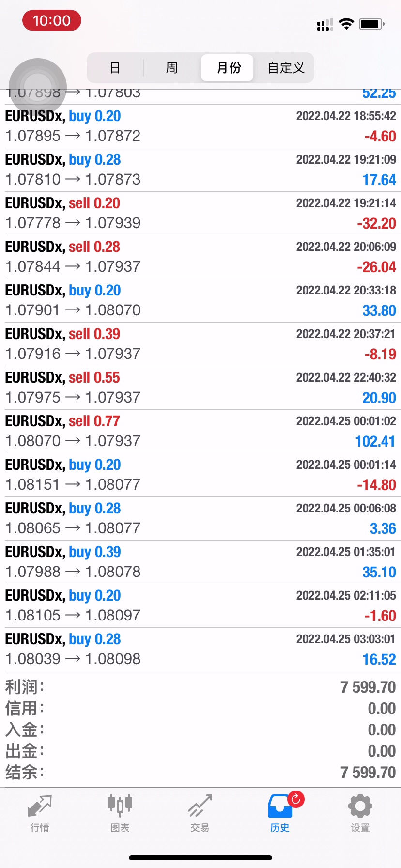
Task: Open the 设置 settings gear icon
Action: click(360, 807)
